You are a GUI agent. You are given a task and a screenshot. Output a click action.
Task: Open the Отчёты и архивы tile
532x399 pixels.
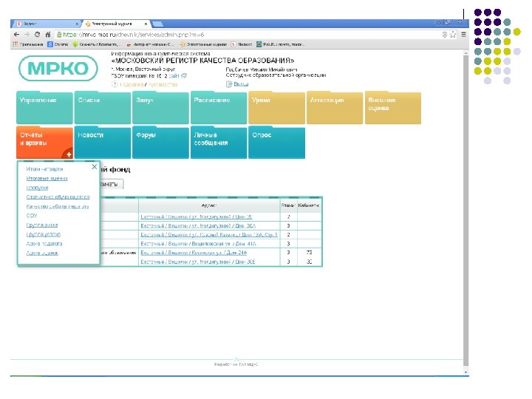pos(44,143)
